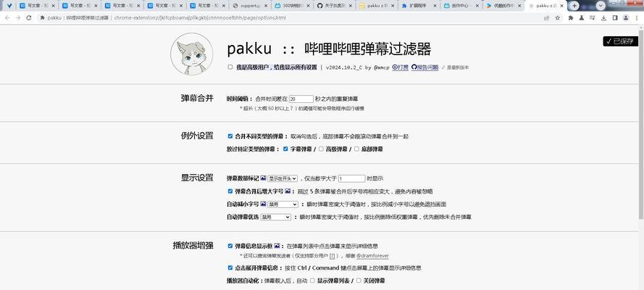Click the share page icon in address bar
This screenshot has width=644, height=290.
tap(547, 17)
